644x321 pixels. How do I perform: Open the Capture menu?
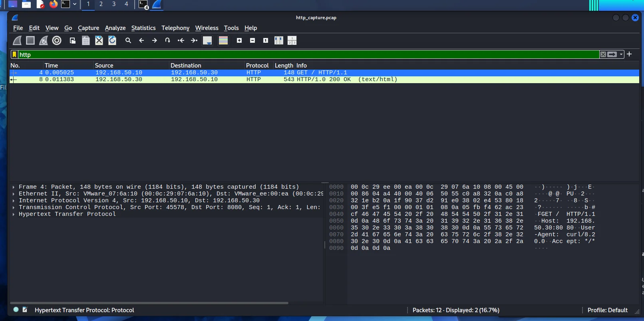tap(88, 28)
